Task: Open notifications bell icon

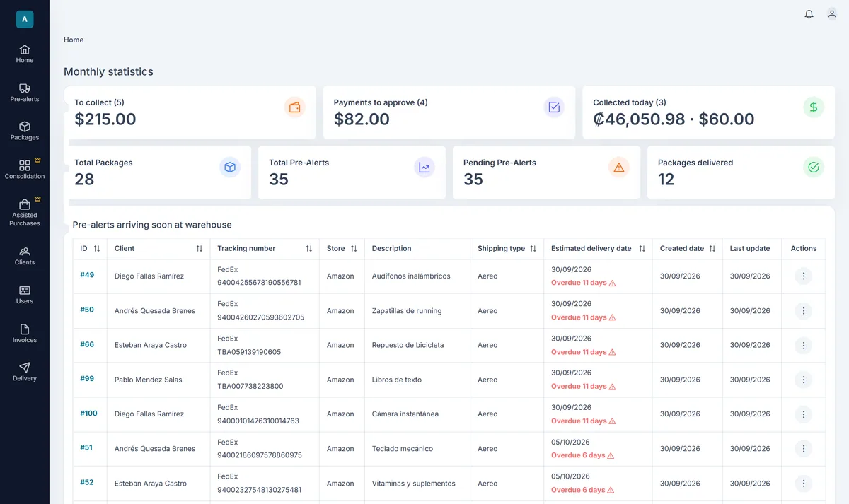Action: point(809,14)
